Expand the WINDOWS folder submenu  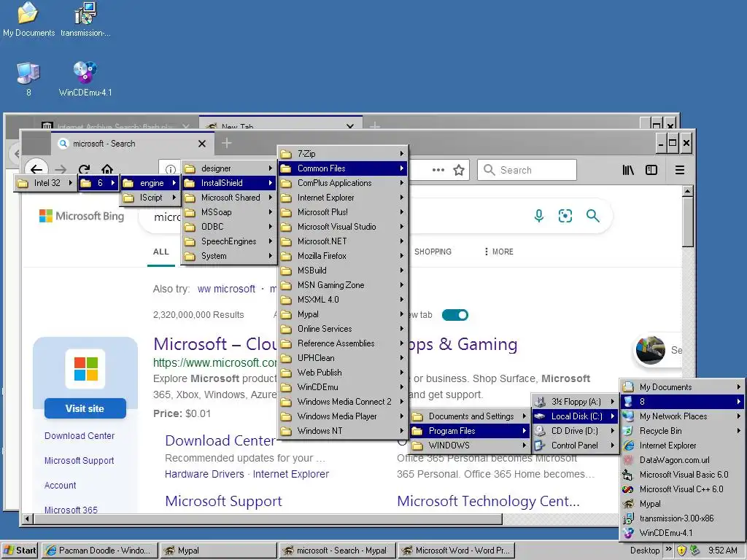pyautogui.click(x=470, y=446)
